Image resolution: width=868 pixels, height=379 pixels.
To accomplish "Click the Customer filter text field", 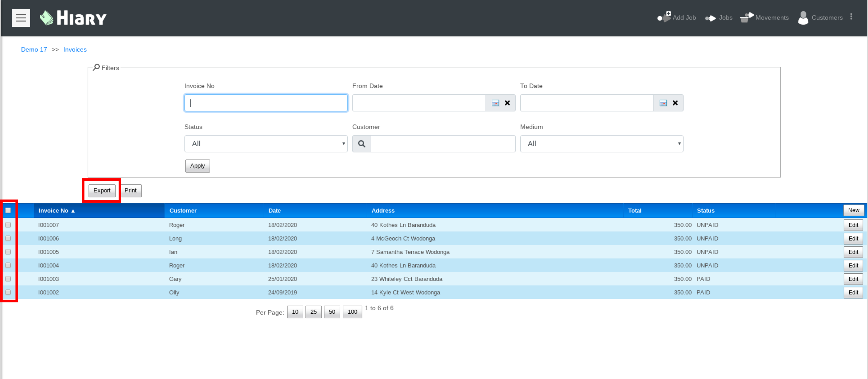I will [443, 144].
